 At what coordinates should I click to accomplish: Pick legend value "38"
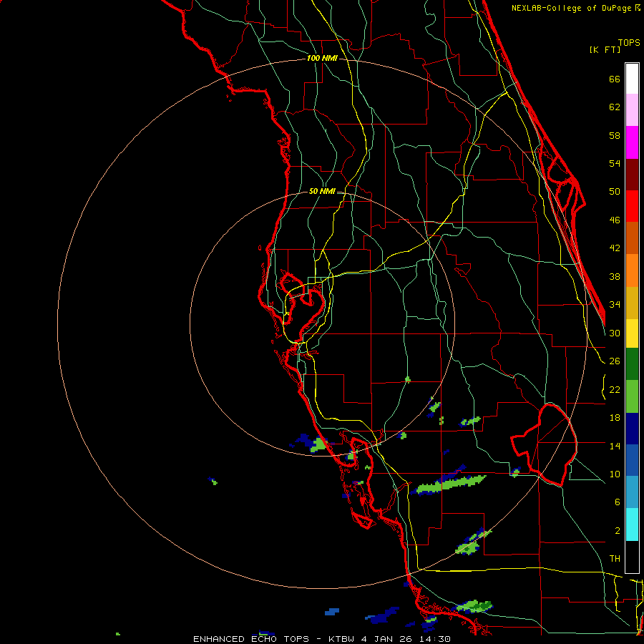click(x=615, y=277)
